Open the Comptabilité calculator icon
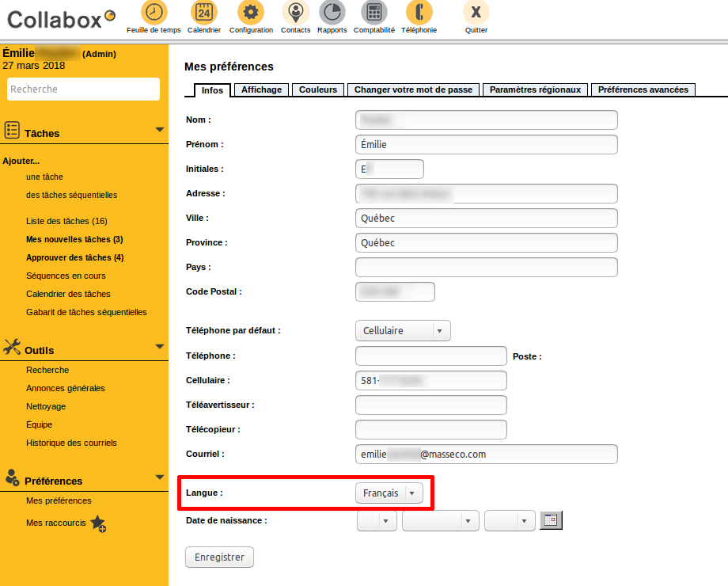The width and height of the screenshot is (728, 586). (x=373, y=13)
